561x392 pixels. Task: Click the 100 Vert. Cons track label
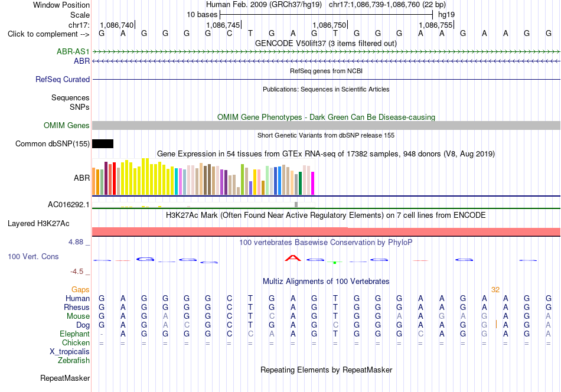33,256
